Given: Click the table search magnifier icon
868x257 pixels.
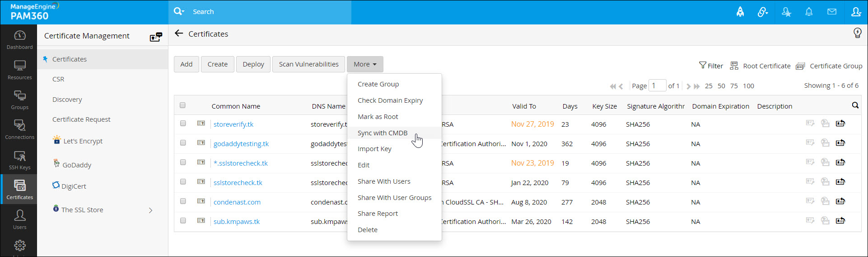Looking at the screenshot, I should point(855,105).
